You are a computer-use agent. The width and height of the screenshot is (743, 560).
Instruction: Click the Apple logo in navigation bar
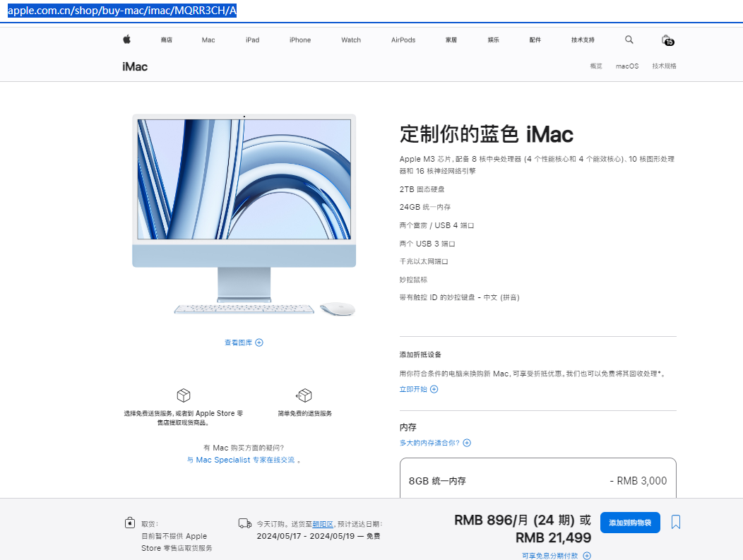126,40
